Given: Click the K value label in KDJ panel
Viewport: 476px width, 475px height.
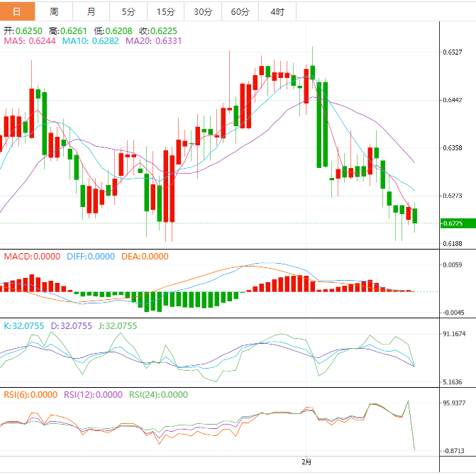Looking at the screenshot, I should coord(24,326).
